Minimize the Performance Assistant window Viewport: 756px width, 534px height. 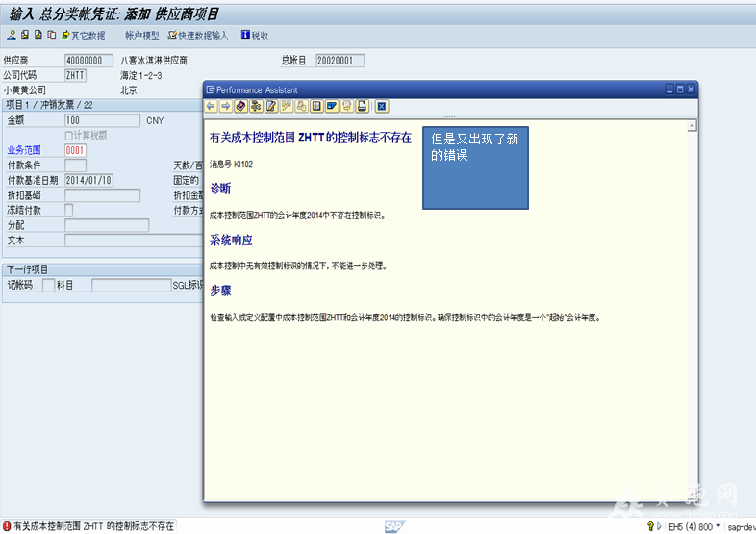669,89
